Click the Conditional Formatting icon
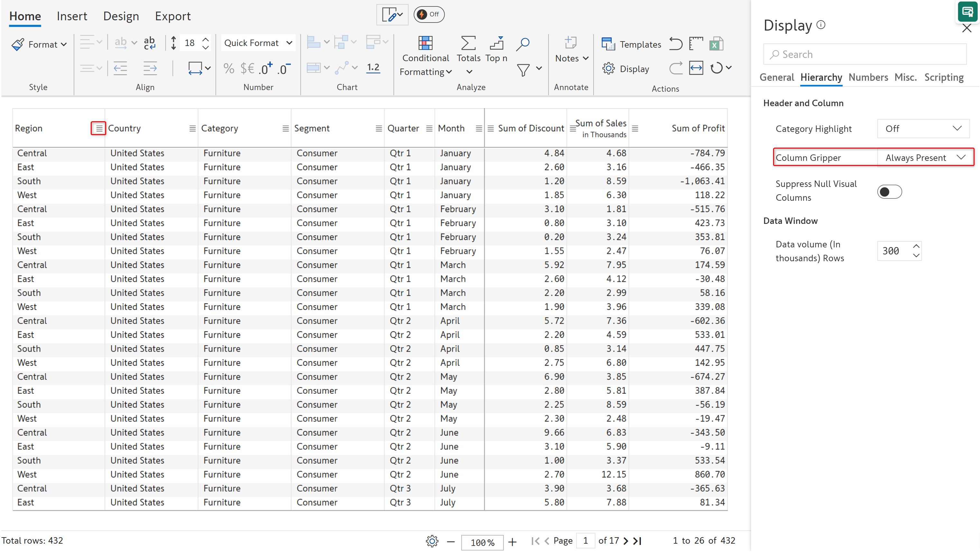 click(425, 43)
